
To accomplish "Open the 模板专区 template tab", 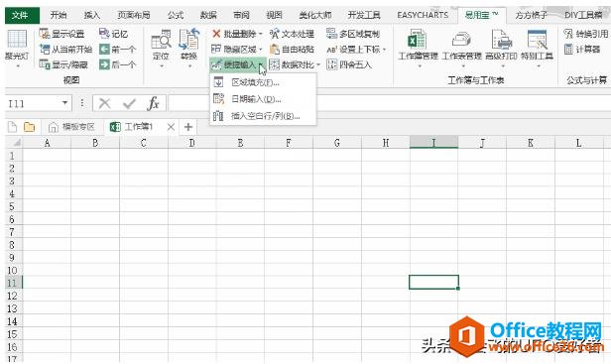I will pyautogui.click(x=71, y=127).
